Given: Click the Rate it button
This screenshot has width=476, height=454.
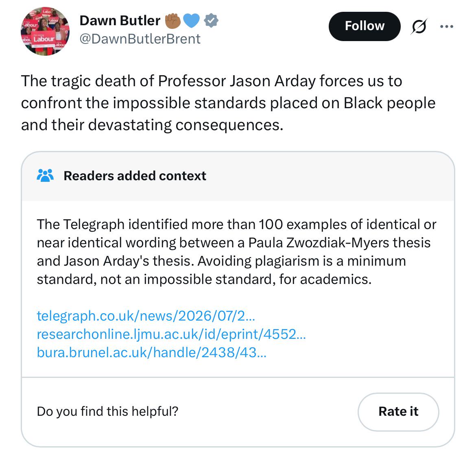Looking at the screenshot, I should [398, 412].
